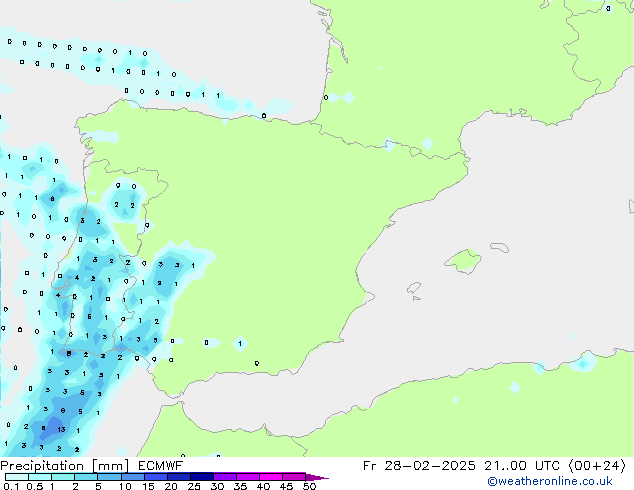Click the 'Fr 28-02-2025' date text

point(419,466)
